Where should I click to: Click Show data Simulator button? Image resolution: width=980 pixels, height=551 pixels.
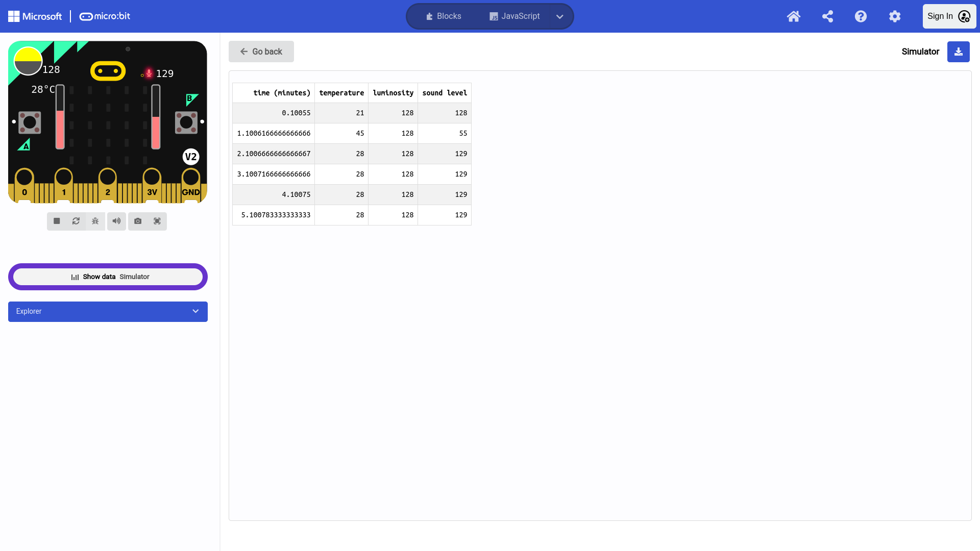[x=108, y=277]
